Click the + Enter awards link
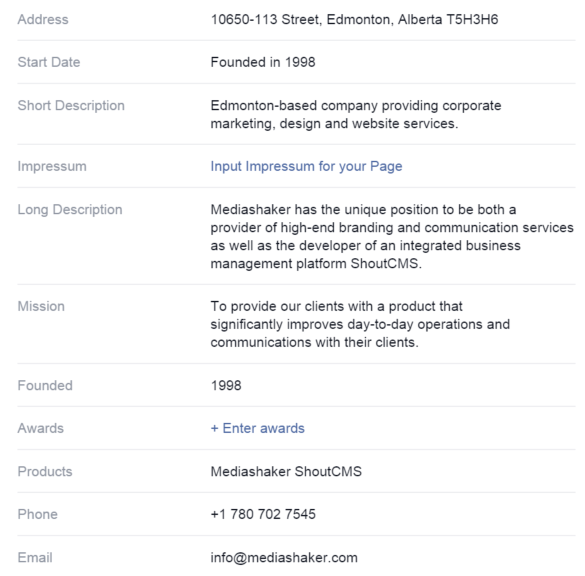 point(257,428)
